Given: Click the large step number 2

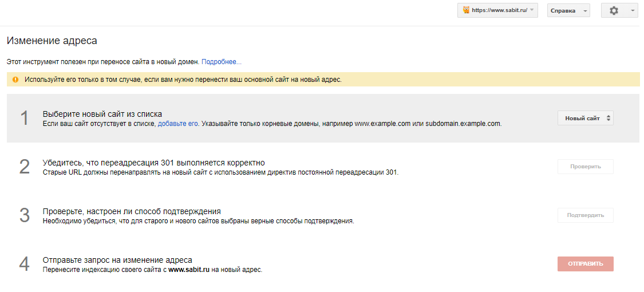Looking at the screenshot, I should tap(24, 167).
